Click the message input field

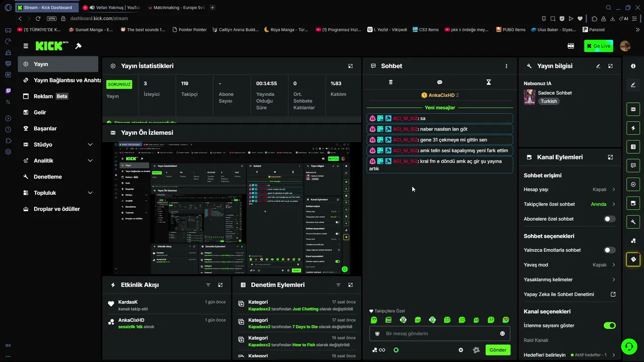(440, 333)
